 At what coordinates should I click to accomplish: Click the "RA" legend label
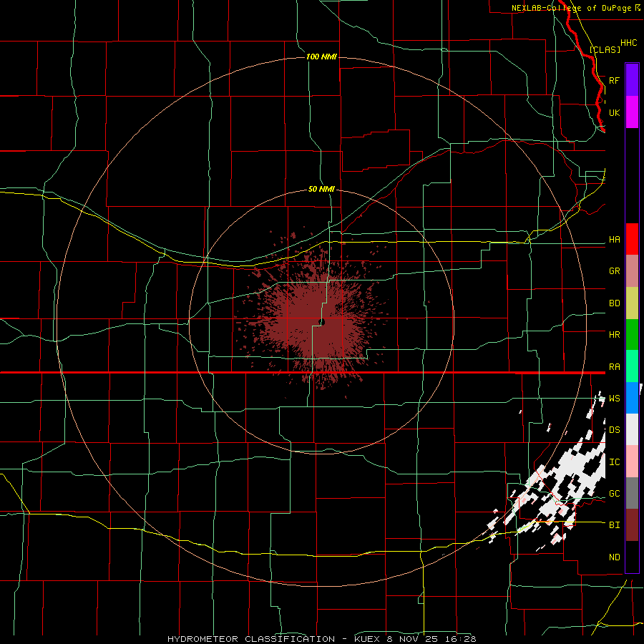coord(614,367)
